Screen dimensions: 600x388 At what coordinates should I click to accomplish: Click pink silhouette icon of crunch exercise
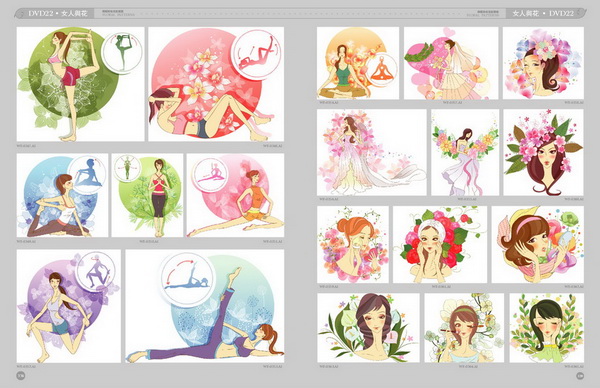tap(257, 54)
